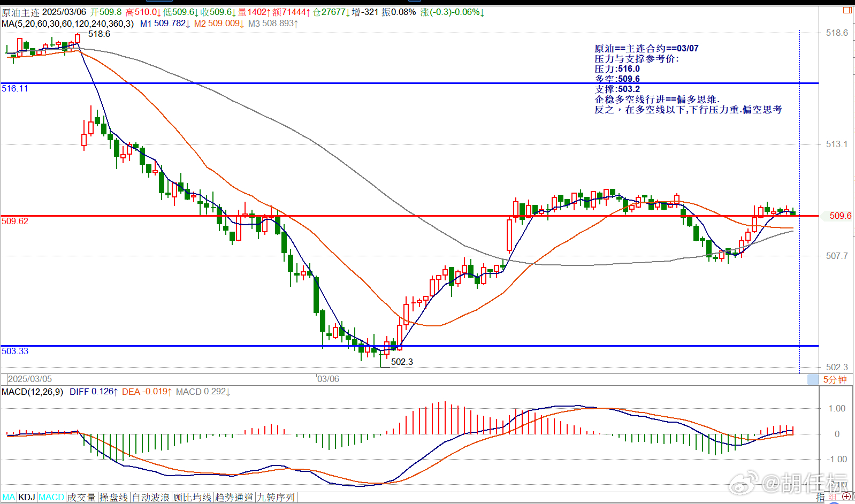Click the 指 indicator button
This screenshot has width=855, height=504.
[821, 498]
